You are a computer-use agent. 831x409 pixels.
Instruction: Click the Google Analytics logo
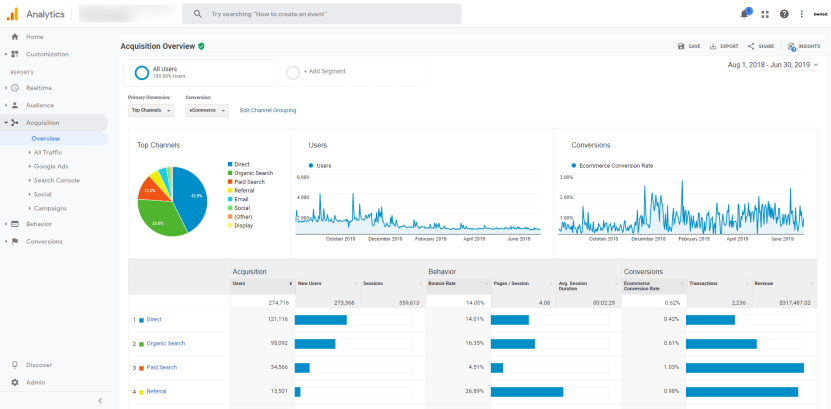coord(12,14)
